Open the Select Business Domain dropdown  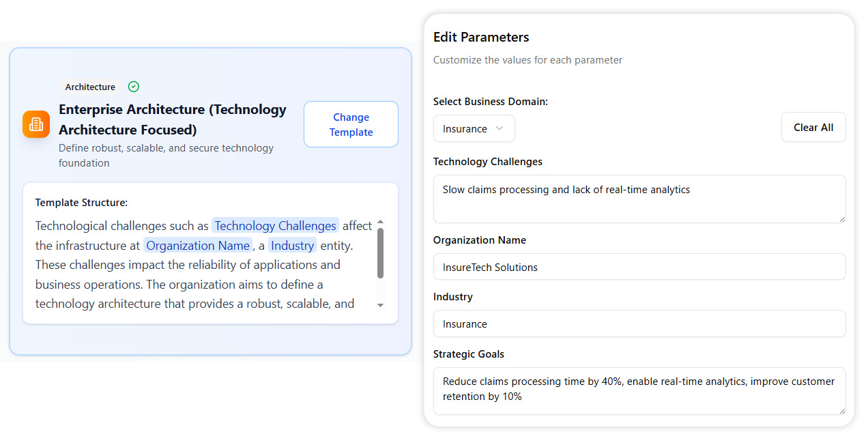474,128
